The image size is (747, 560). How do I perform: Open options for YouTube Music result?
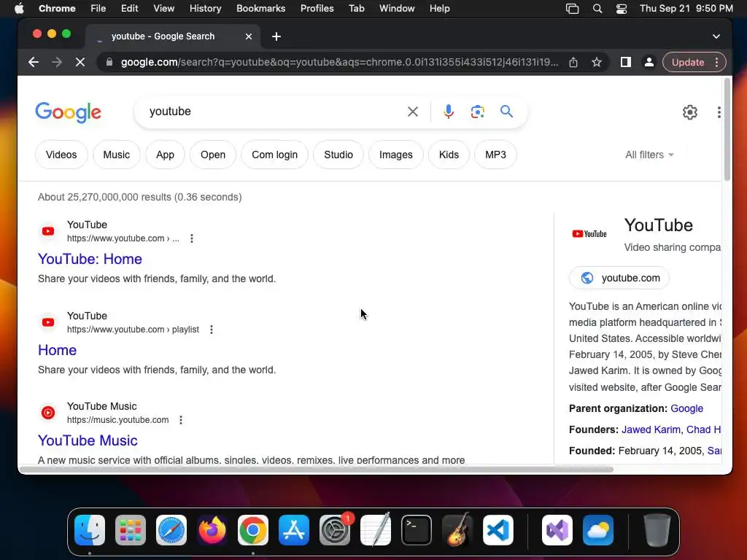coord(181,420)
